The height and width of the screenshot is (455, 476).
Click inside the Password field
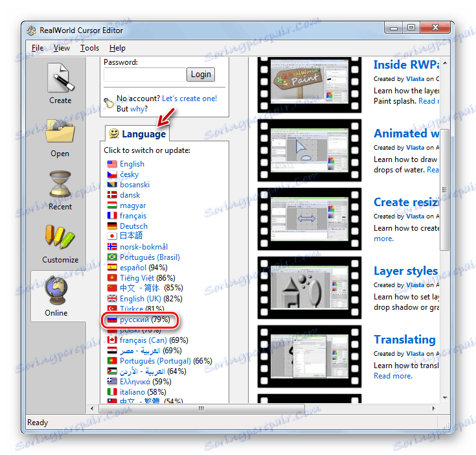click(x=145, y=75)
